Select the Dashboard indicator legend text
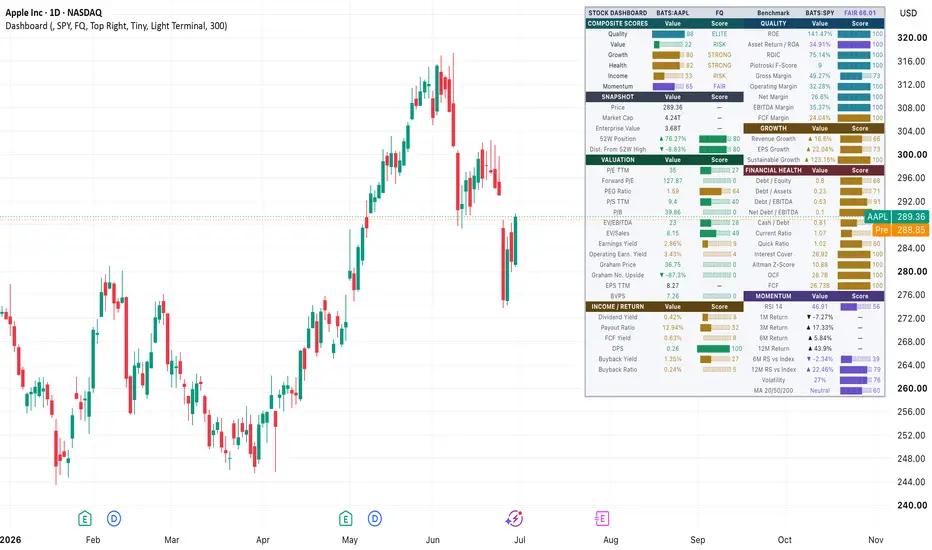 pyautogui.click(x=116, y=26)
